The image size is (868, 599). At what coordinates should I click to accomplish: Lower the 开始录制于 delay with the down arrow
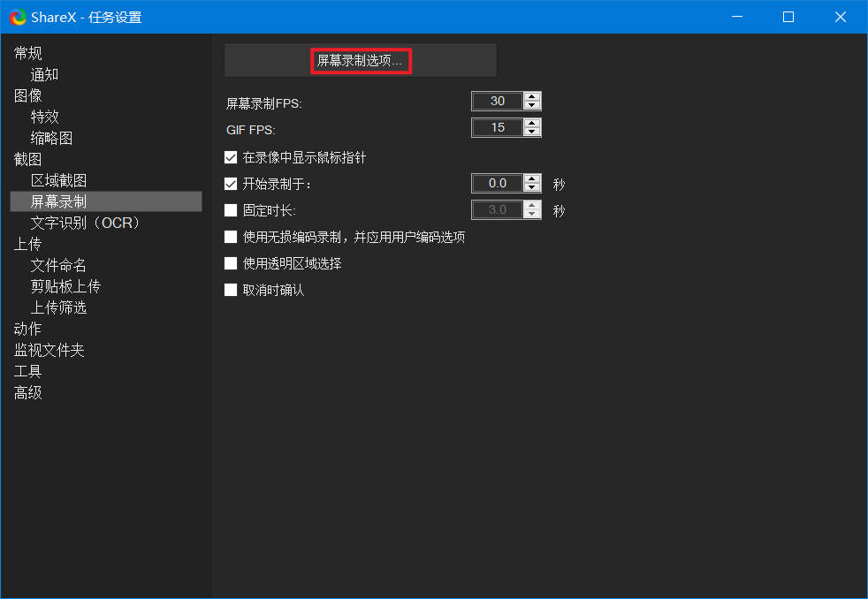point(531,188)
